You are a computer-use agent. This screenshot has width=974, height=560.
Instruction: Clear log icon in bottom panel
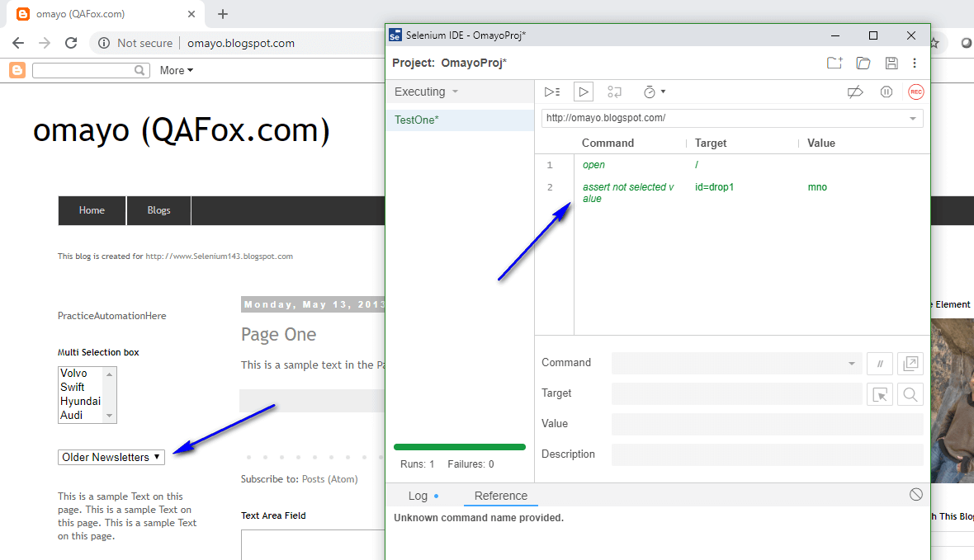(x=915, y=494)
